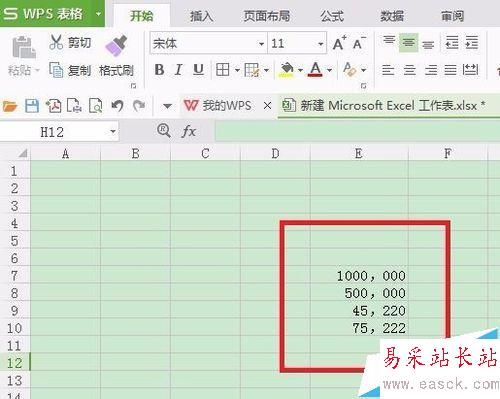The width and height of the screenshot is (500, 399).
Task: Save workbook with floppy disk icon
Action: [x=32, y=106]
